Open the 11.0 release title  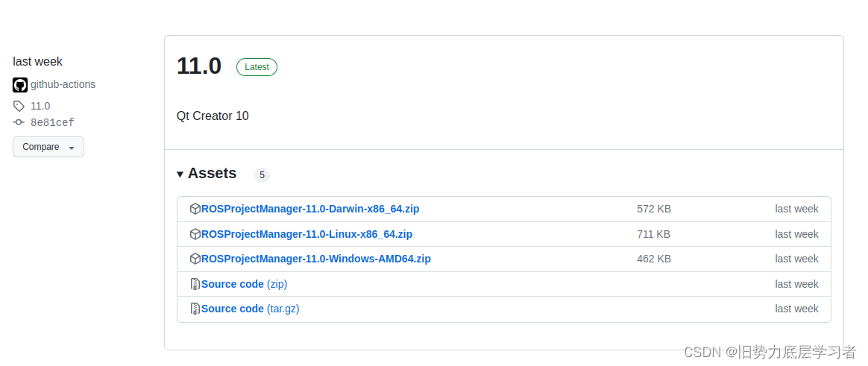[199, 66]
